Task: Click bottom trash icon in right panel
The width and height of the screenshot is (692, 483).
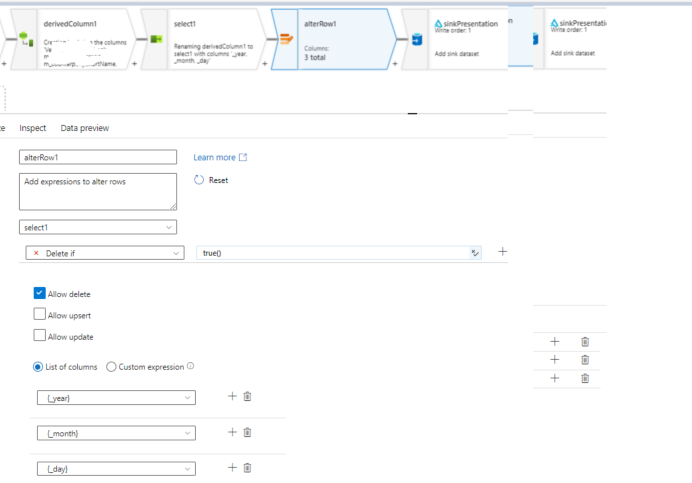Action: click(x=585, y=378)
